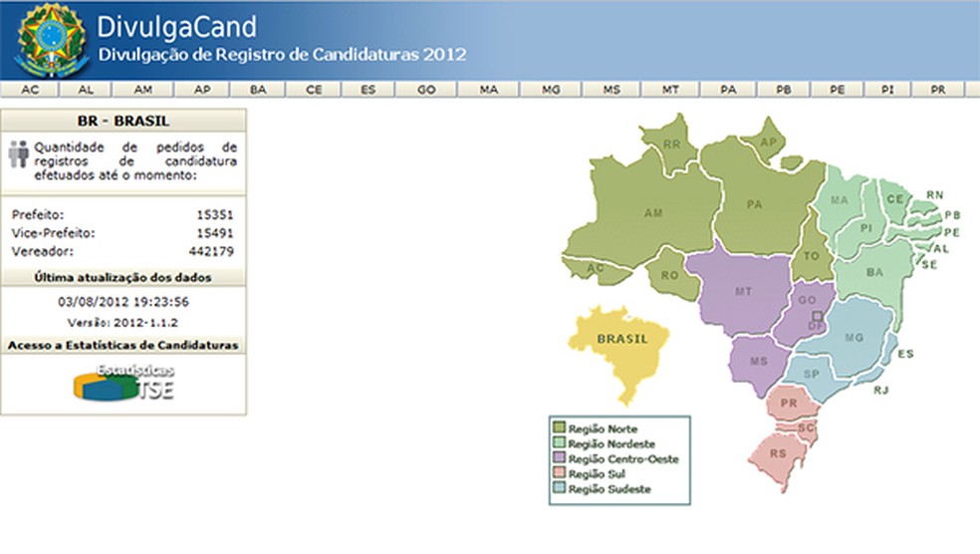This screenshot has width=980, height=554.
Task: Open the CE state tab
Action: (314, 90)
